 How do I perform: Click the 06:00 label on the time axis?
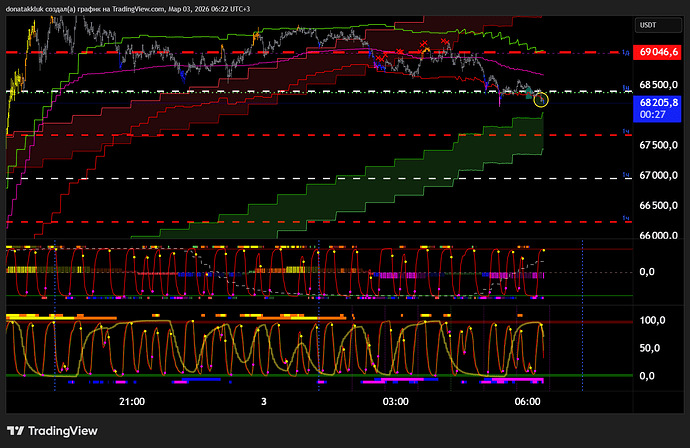click(527, 401)
